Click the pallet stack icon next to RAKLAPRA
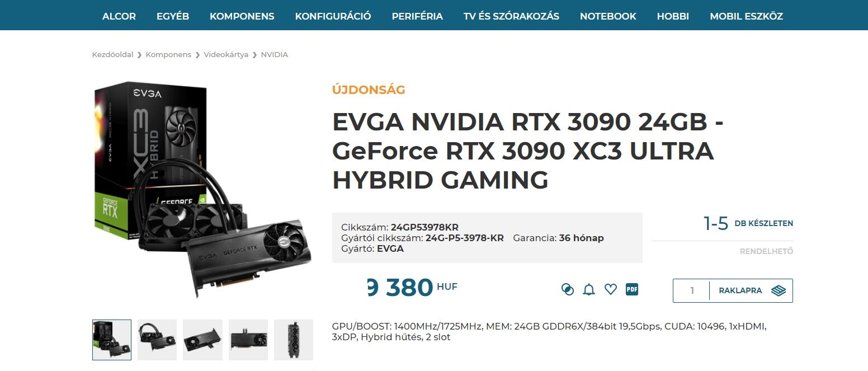The width and height of the screenshot is (868, 371). coord(779,290)
